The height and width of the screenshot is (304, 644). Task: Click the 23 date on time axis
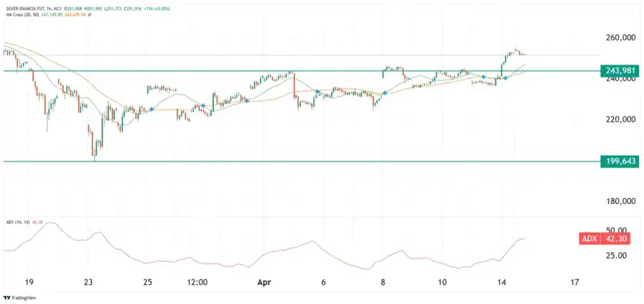point(88,283)
